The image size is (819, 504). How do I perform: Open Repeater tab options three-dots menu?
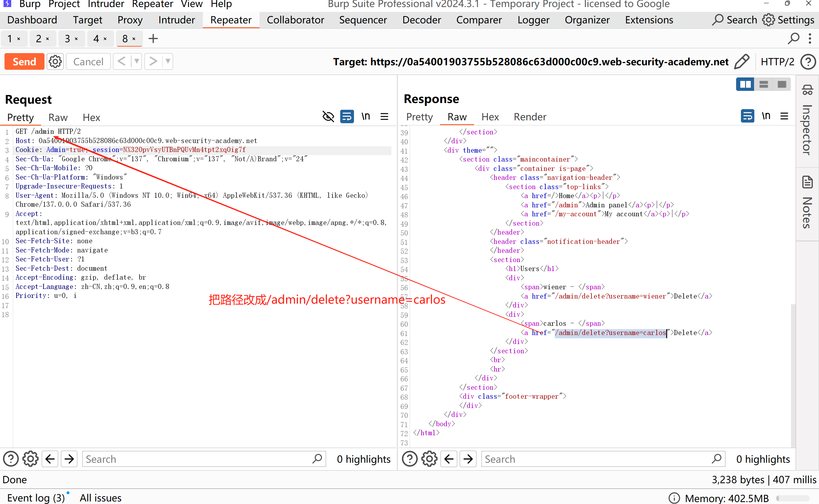coord(810,39)
